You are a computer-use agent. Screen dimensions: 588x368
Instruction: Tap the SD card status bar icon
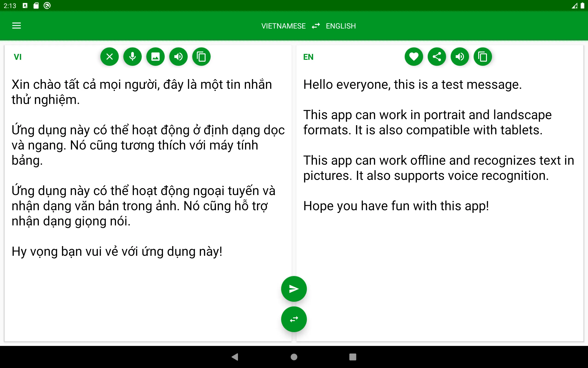coord(36,6)
